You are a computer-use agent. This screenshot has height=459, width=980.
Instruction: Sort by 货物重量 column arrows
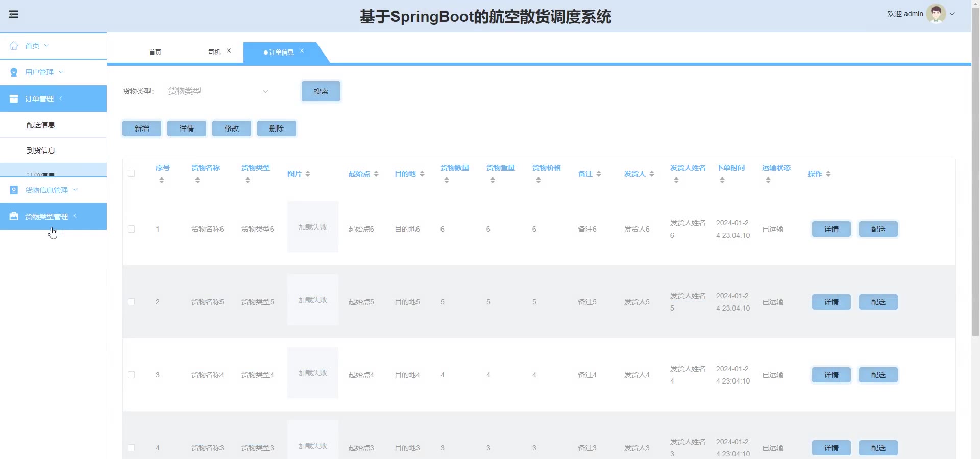click(493, 180)
